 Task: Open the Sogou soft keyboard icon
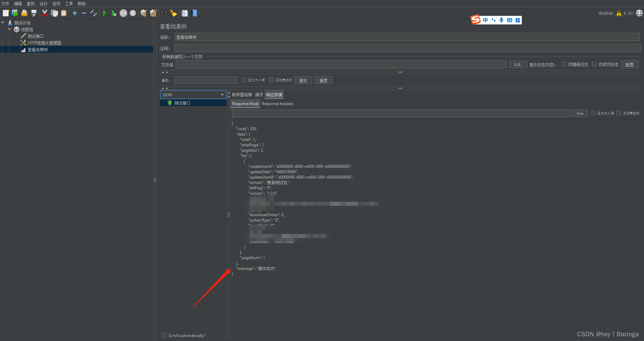pyautogui.click(x=509, y=20)
